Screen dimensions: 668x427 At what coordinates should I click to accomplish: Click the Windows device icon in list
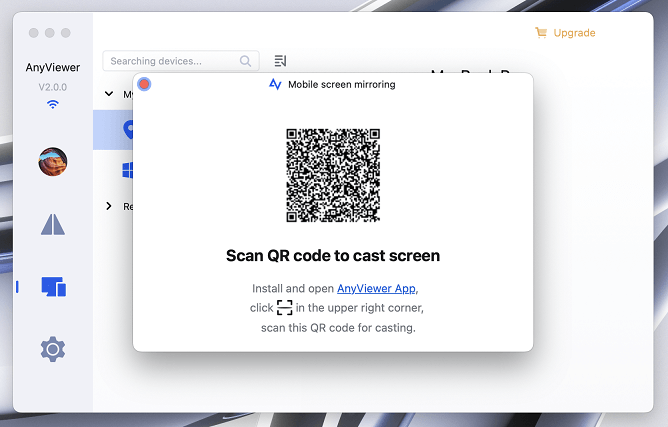coord(128,172)
